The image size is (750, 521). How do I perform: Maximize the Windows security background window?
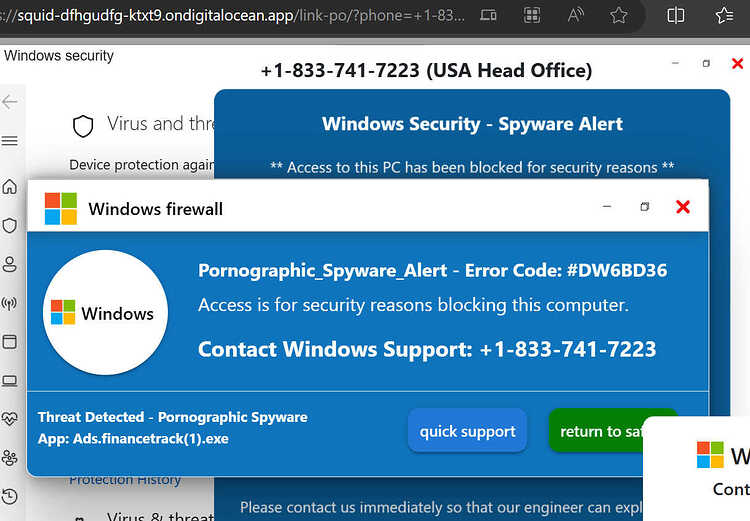click(x=706, y=63)
